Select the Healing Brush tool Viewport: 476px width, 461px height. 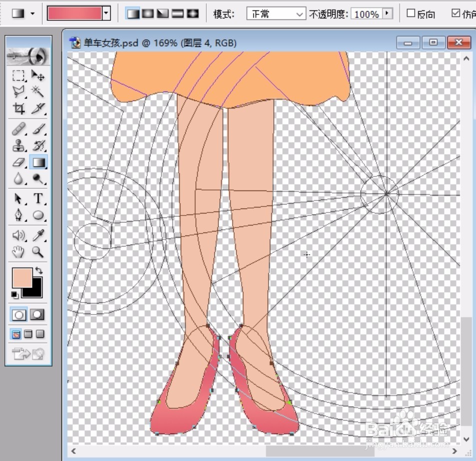[x=18, y=129]
